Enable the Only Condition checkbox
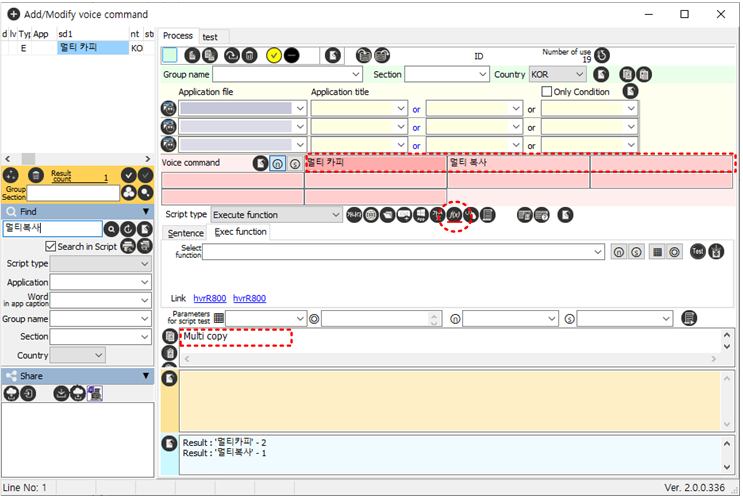The height and width of the screenshot is (498, 743). (x=547, y=91)
